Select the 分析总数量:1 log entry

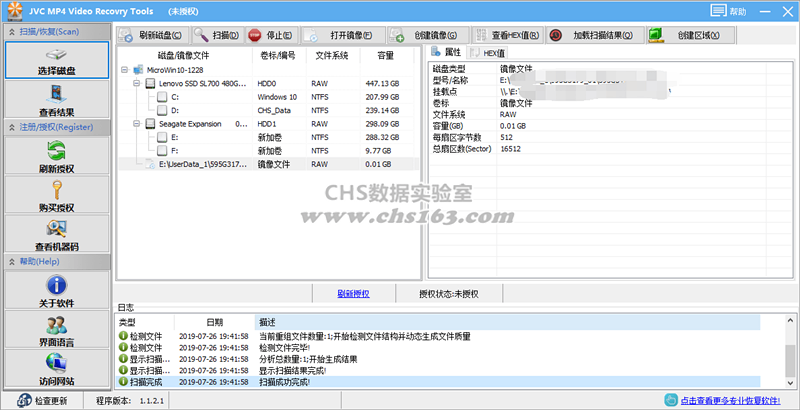coord(439,359)
